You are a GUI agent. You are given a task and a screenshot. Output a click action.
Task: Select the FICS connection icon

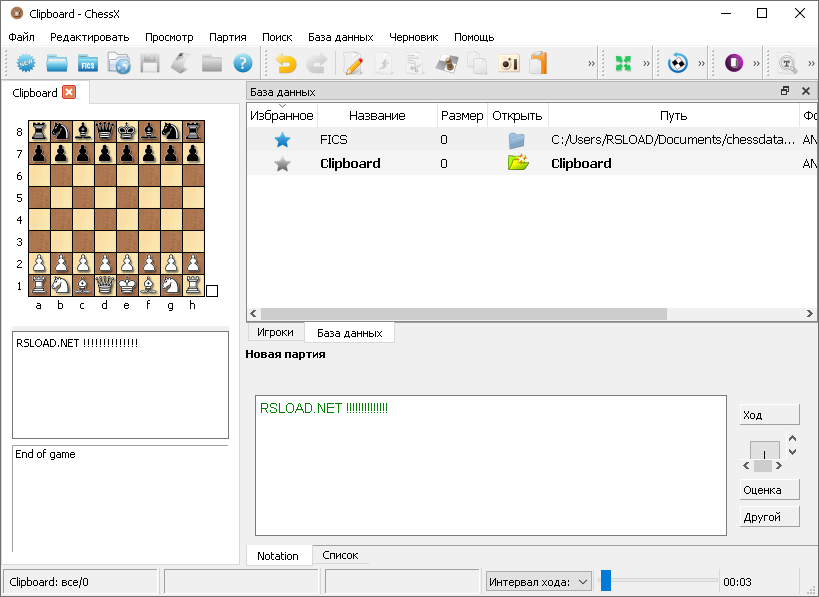86,64
